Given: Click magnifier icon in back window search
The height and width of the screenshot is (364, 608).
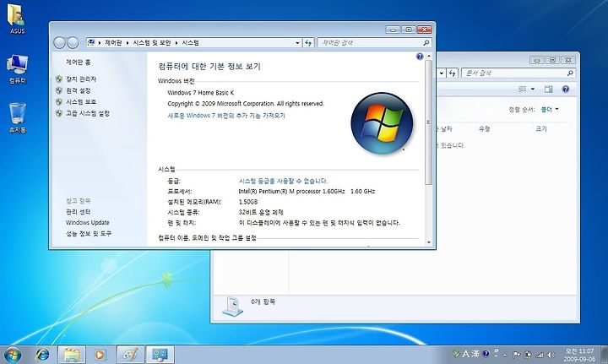Looking at the screenshot, I should (570, 73).
